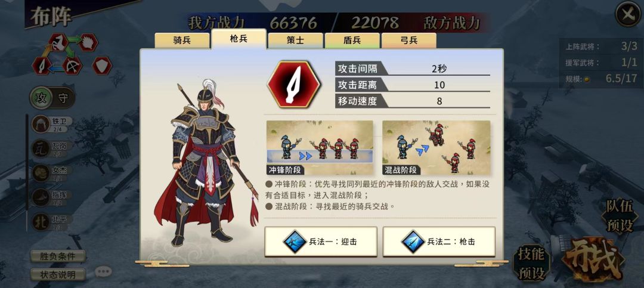Open the chat speech bubble icon
This screenshot has height=288, width=644.
tap(103, 271)
